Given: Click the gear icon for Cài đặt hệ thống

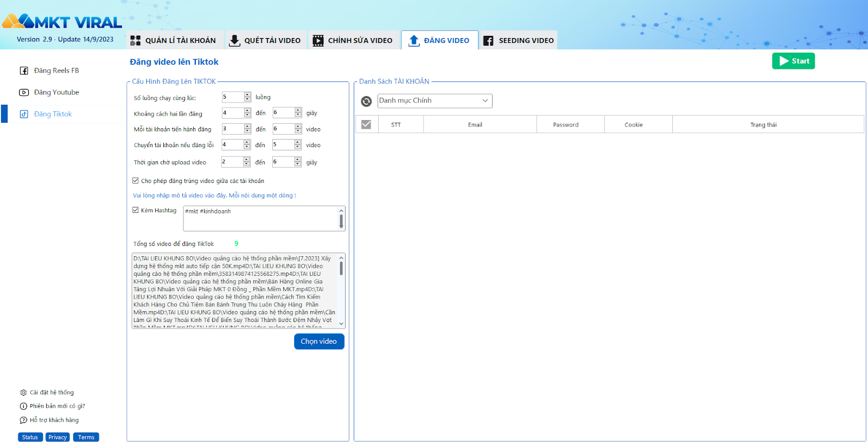Looking at the screenshot, I should click(23, 393).
